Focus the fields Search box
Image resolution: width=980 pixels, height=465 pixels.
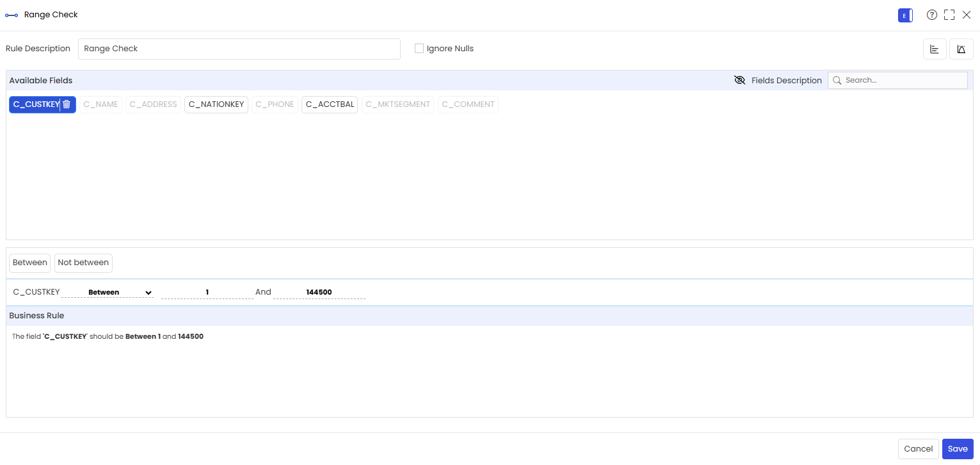point(897,80)
